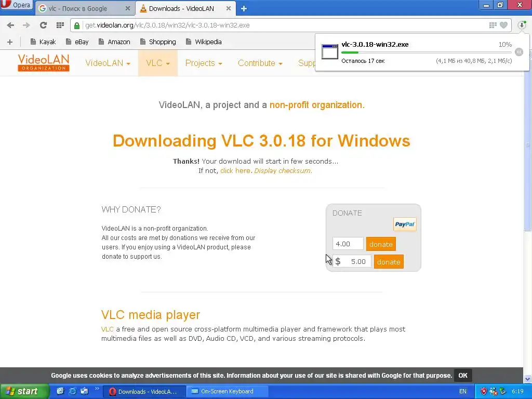This screenshot has width=532, height=399.
Task: Open the Speed Dial grid icon
Action: click(x=60, y=25)
